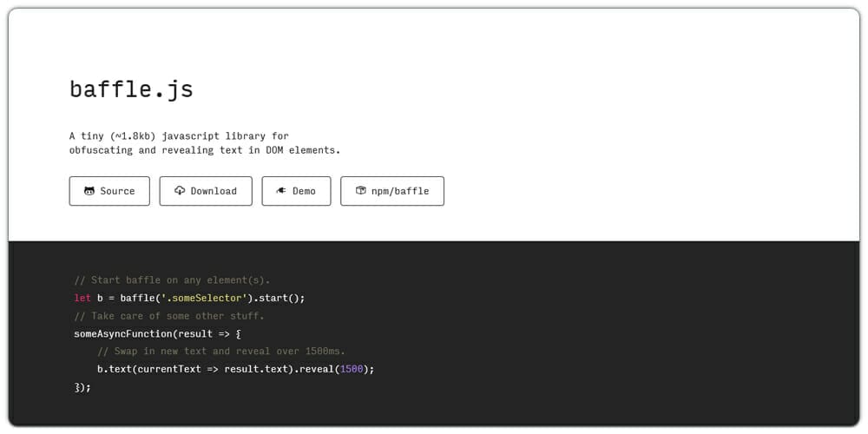Click the 'obfuscating and revealing text' line
Image resolution: width=868 pixels, height=434 pixels.
(205, 150)
